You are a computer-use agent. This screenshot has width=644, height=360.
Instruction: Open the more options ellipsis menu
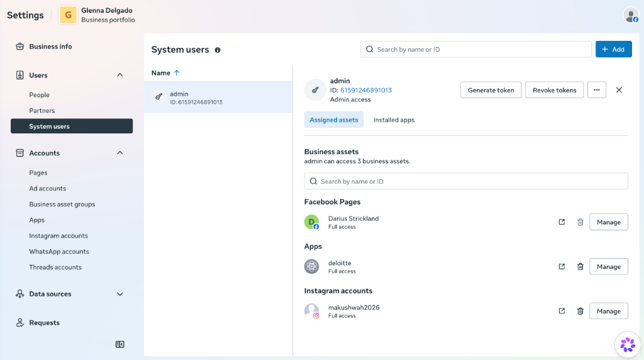point(597,90)
